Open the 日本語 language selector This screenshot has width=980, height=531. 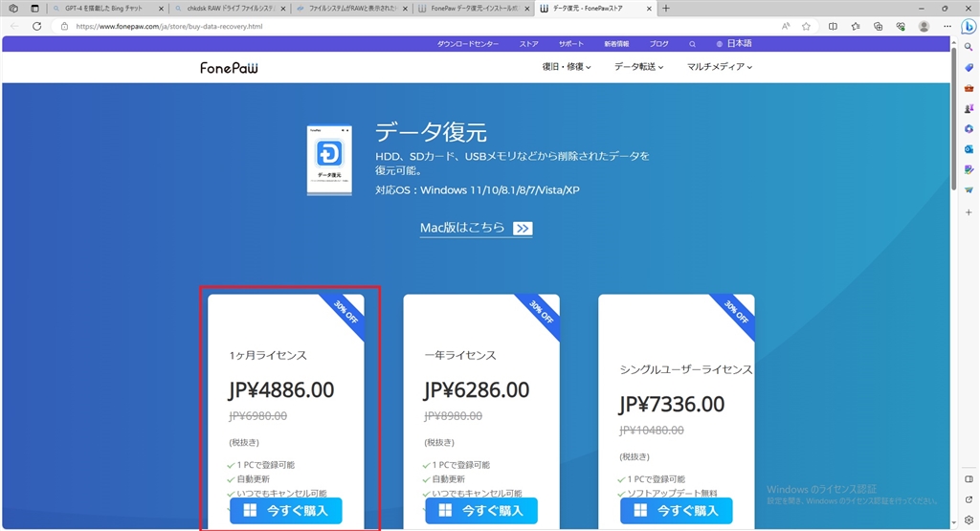click(734, 44)
